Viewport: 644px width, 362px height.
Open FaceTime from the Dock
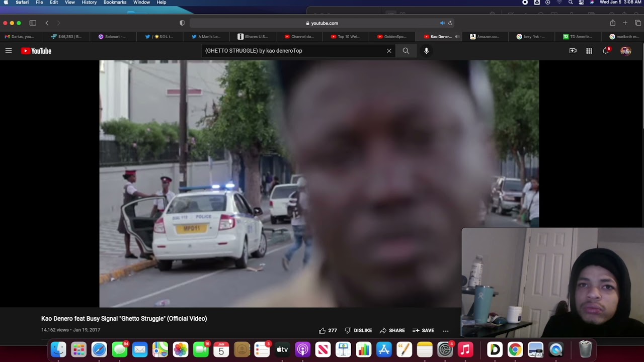coord(201,349)
